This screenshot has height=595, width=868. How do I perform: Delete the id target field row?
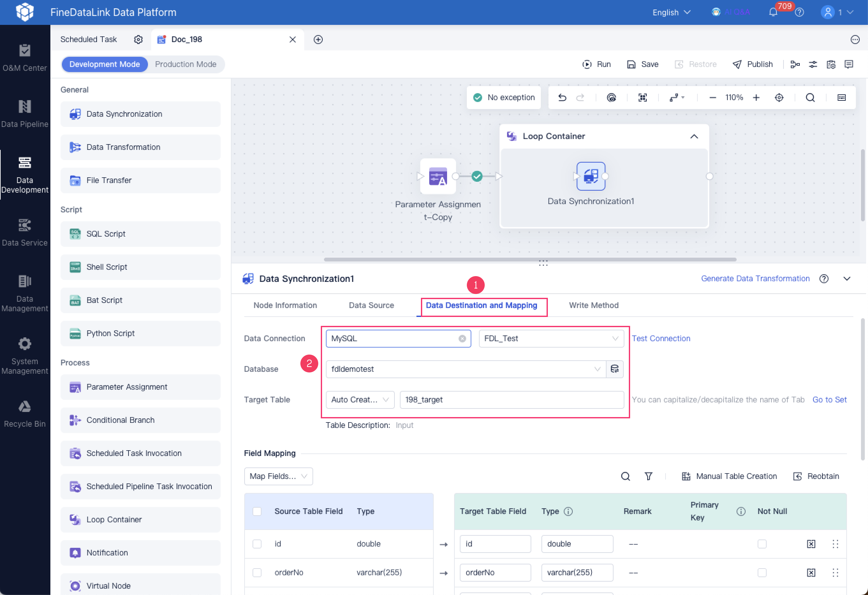811,544
